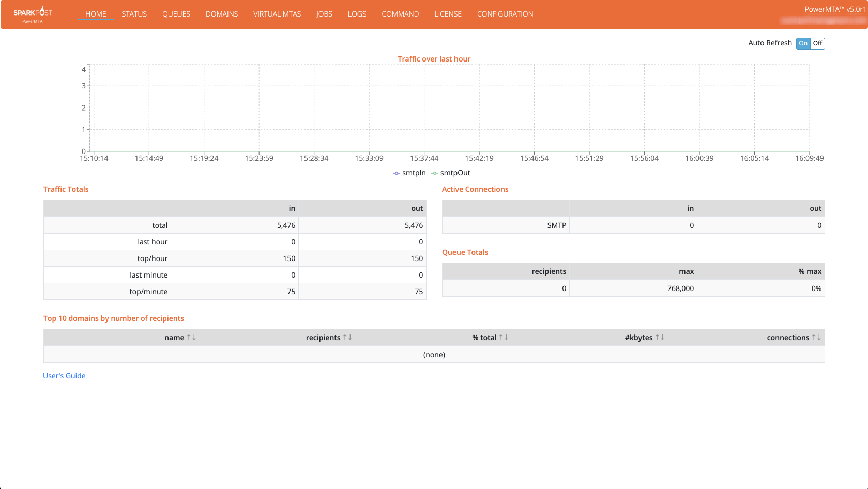Select the total out value 5,476
The width and height of the screenshot is (868, 489).
414,225
